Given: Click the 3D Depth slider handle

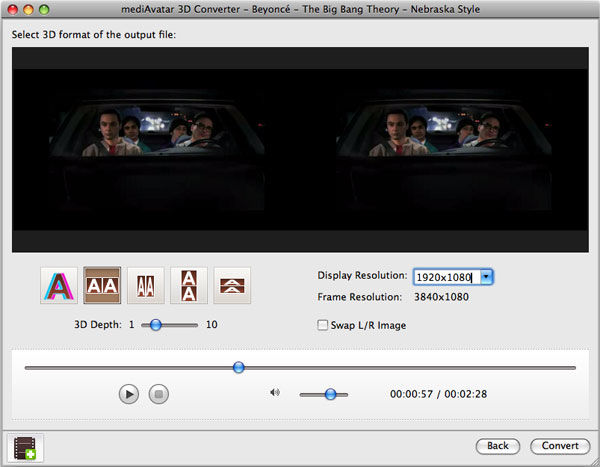Looking at the screenshot, I should click(x=155, y=325).
